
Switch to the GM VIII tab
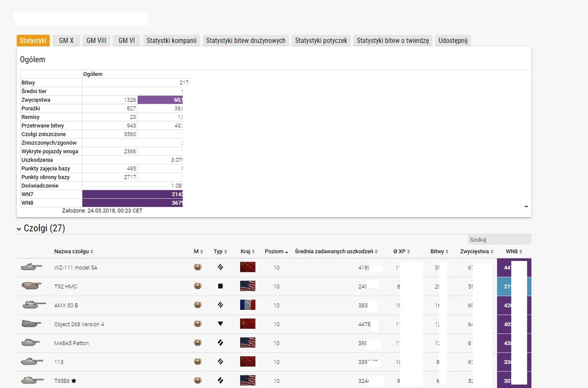point(96,41)
